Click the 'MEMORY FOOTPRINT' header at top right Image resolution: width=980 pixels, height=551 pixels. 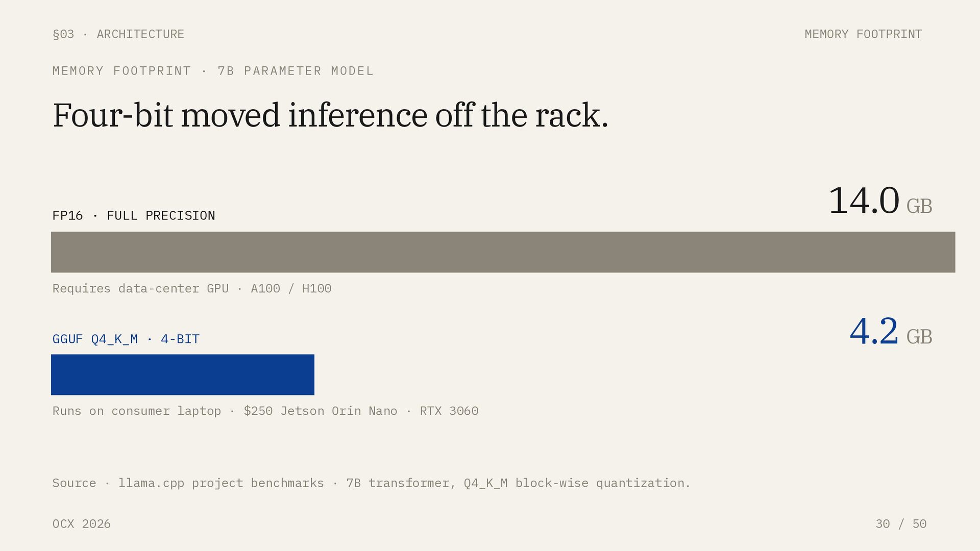863,34
